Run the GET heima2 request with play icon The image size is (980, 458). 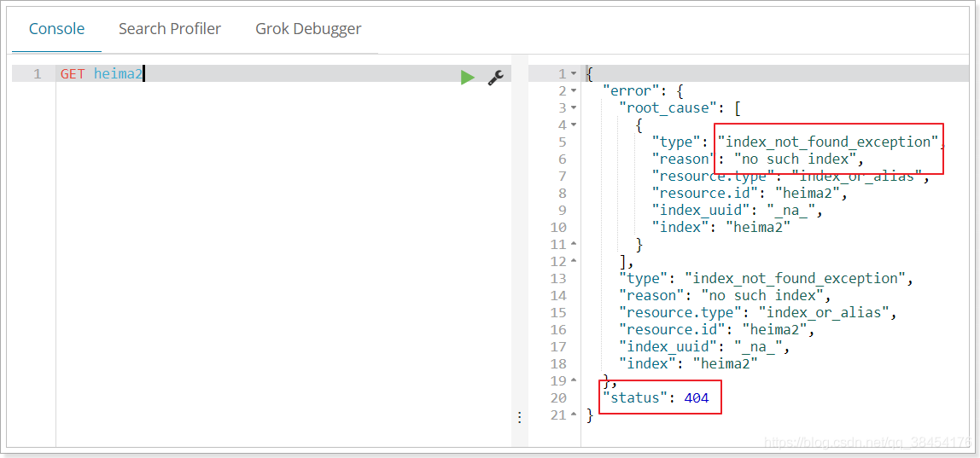pos(468,78)
